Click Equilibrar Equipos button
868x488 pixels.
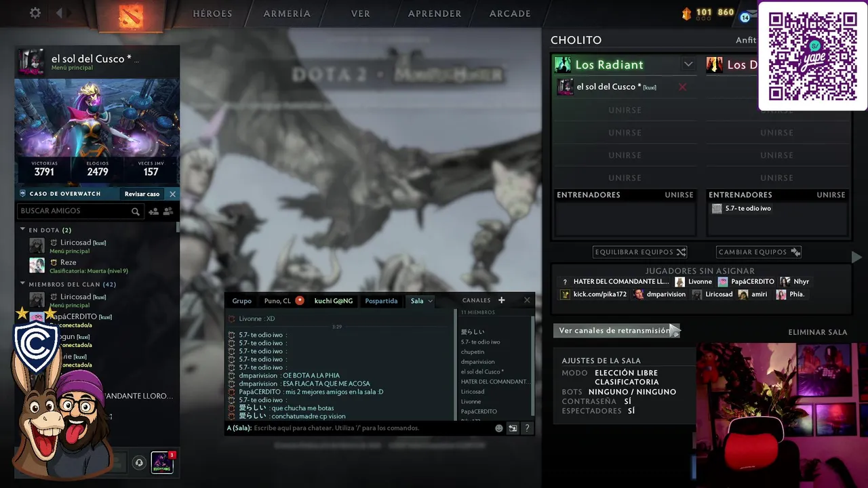point(640,252)
